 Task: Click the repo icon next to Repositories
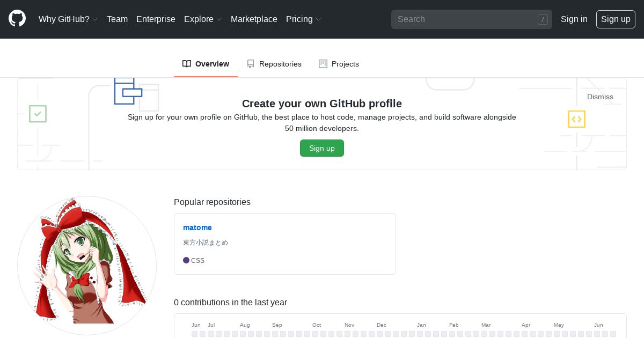(x=251, y=64)
